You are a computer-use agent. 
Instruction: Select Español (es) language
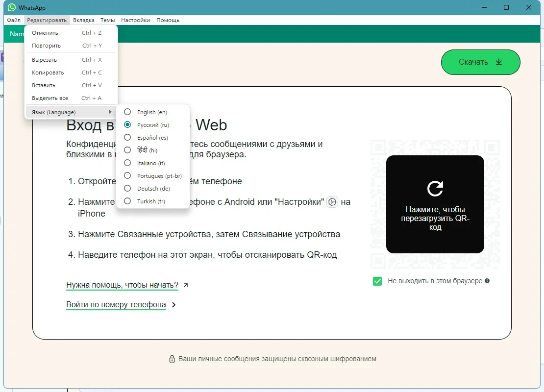coord(152,138)
